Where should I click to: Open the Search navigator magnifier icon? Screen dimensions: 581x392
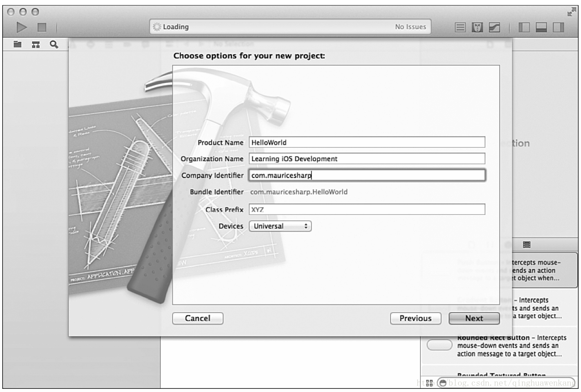(x=54, y=44)
